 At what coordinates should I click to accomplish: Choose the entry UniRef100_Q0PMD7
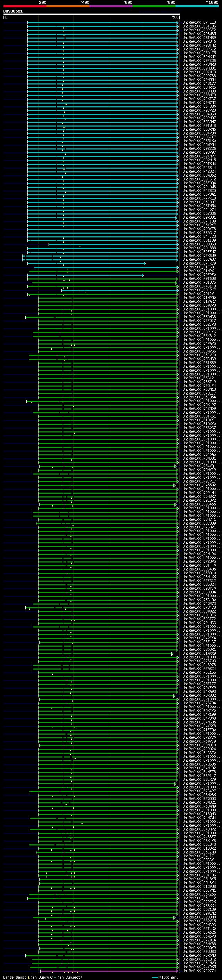pyautogui.click(x=199, y=118)
